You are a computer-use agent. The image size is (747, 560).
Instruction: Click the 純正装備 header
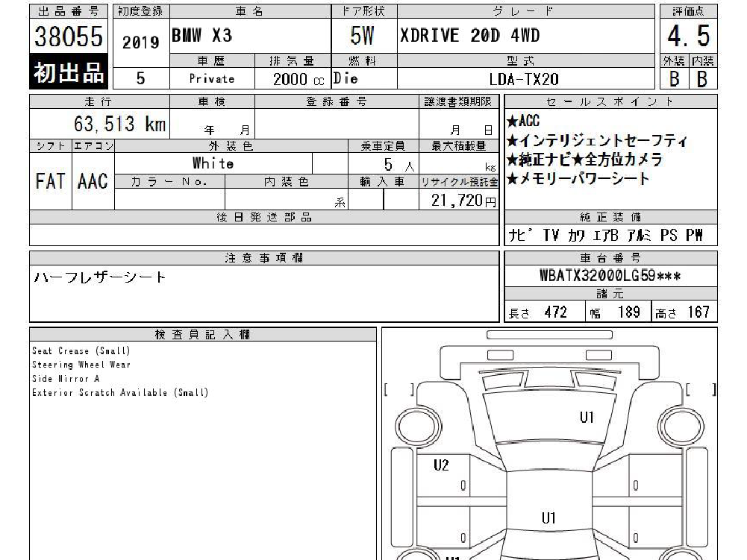tap(610, 217)
